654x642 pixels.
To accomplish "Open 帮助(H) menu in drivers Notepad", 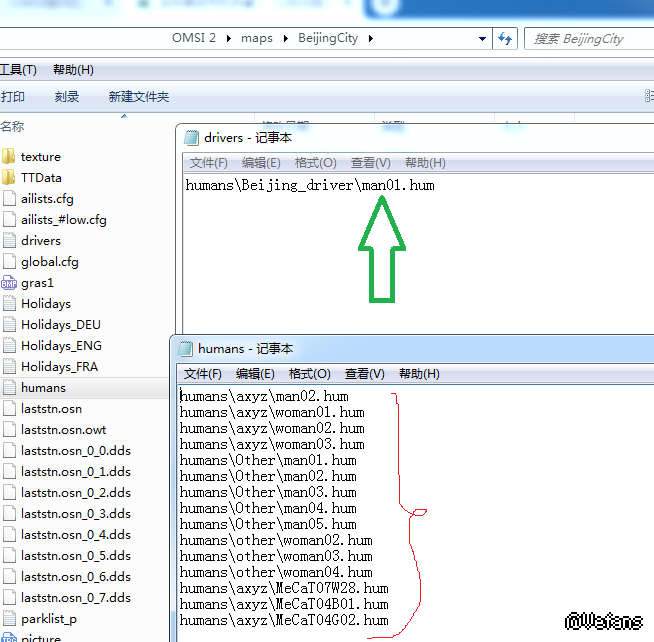I will point(425,163).
